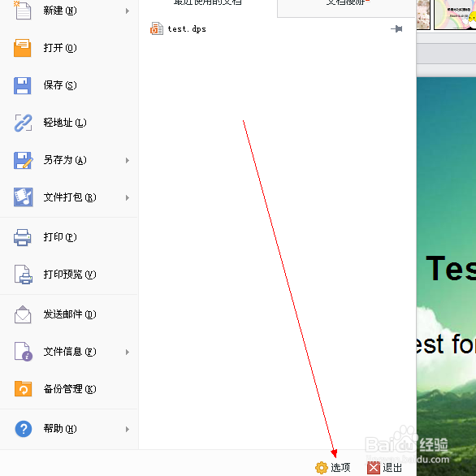Select 发送邮件(D) menu entry
Viewport: 476px width, 476px height.
pyautogui.click(x=69, y=314)
